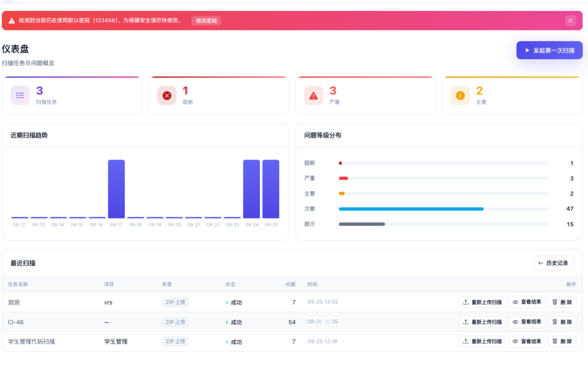The width and height of the screenshot is (588, 375).
Task: Delete the 测测 task
Action: coord(562,302)
